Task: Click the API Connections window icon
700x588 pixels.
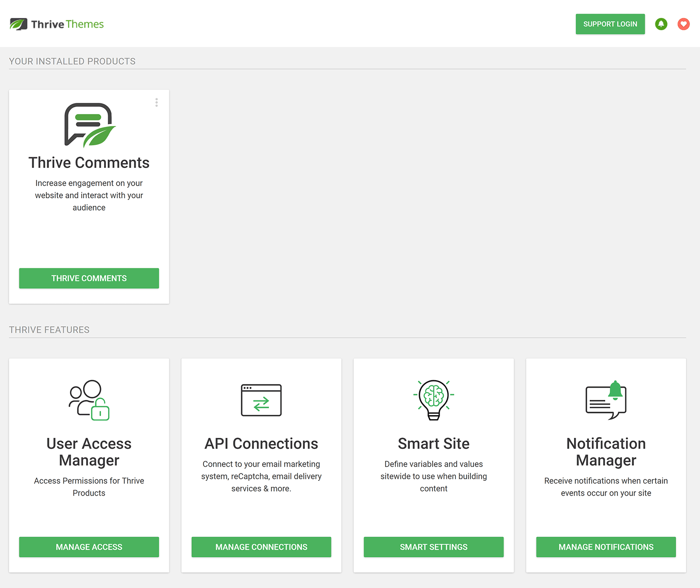Action: [x=261, y=400]
